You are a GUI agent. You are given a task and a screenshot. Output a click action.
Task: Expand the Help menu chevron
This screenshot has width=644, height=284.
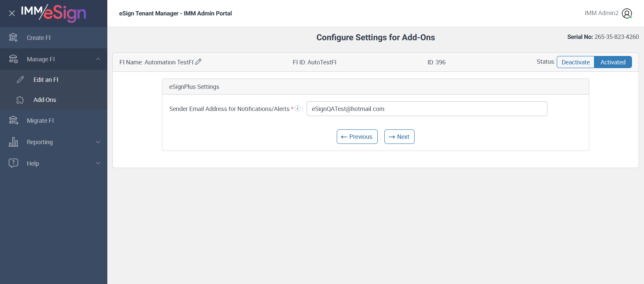click(98, 163)
